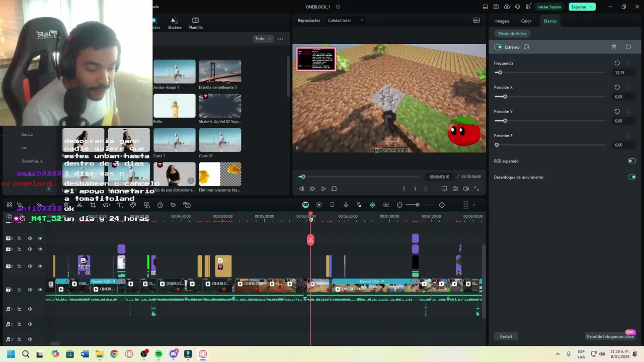644x362 pixels.
Task: Open Spotify from the Windows taskbar
Action: 158,354
